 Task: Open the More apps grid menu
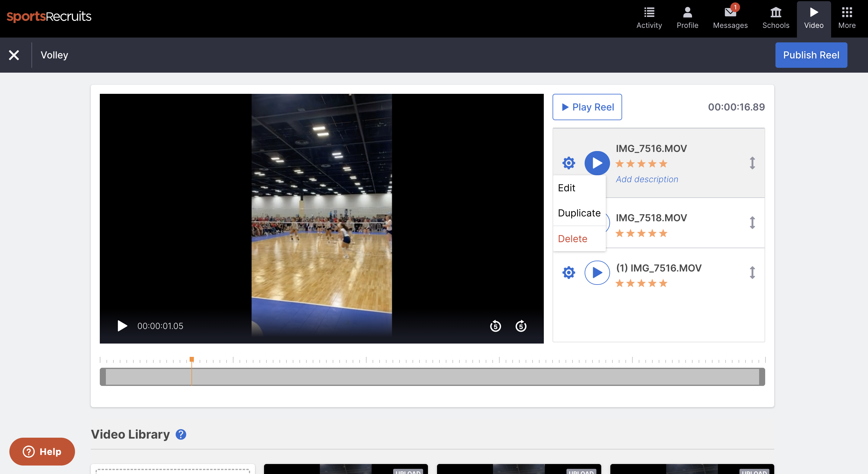point(847,13)
